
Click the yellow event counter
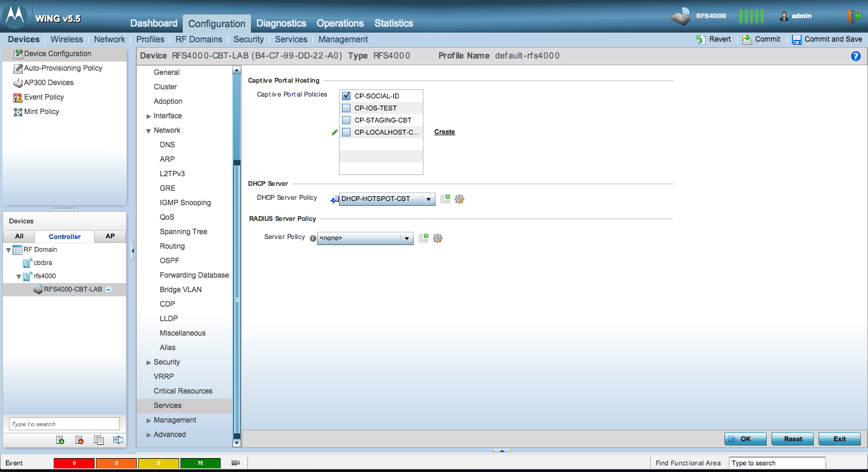point(159,463)
